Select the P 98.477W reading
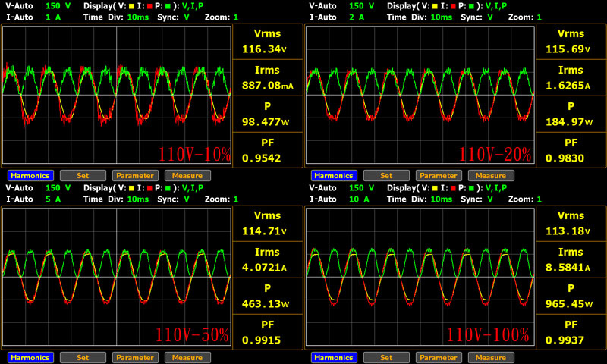The image size is (607, 364). point(268,114)
